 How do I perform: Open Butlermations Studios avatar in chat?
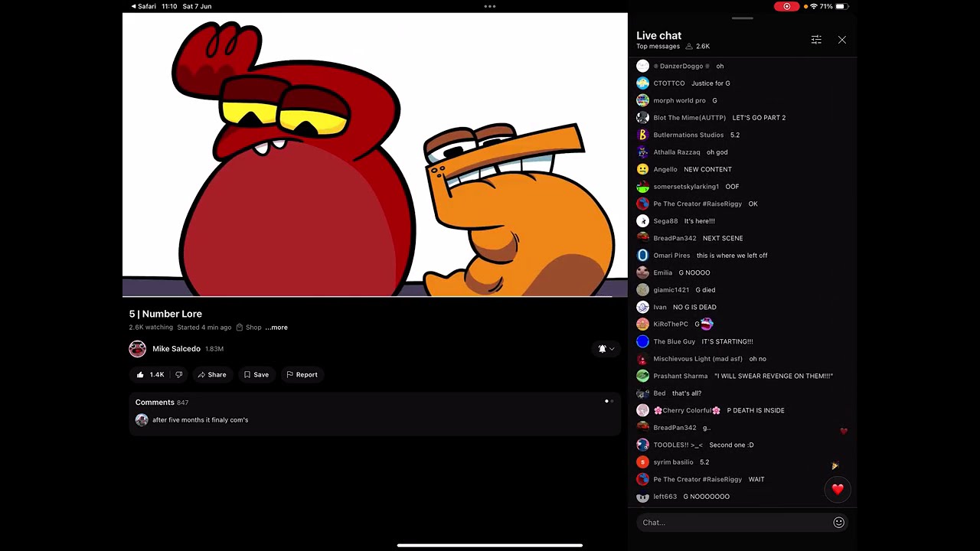(642, 135)
